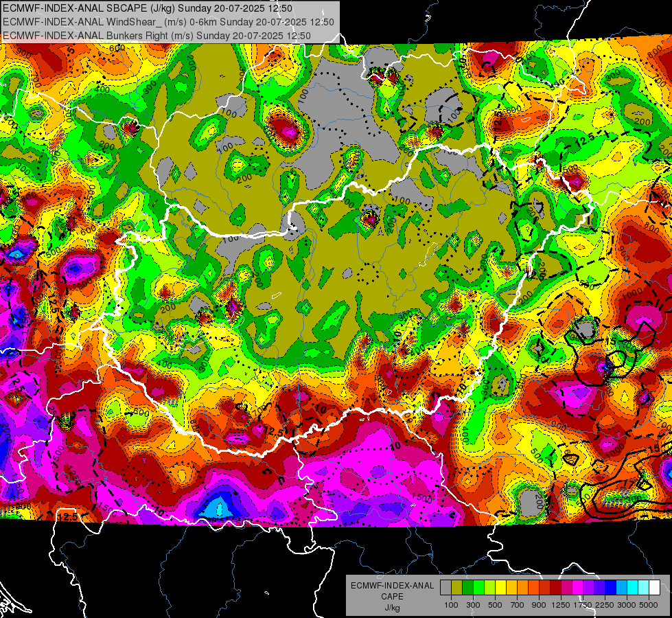Click the legend value 1750
The image size is (672, 618).
click(x=583, y=605)
